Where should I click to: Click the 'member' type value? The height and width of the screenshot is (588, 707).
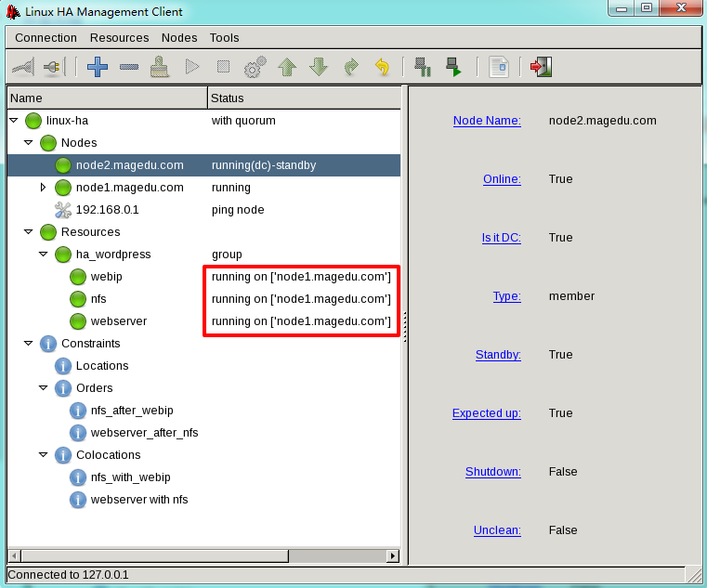click(571, 296)
